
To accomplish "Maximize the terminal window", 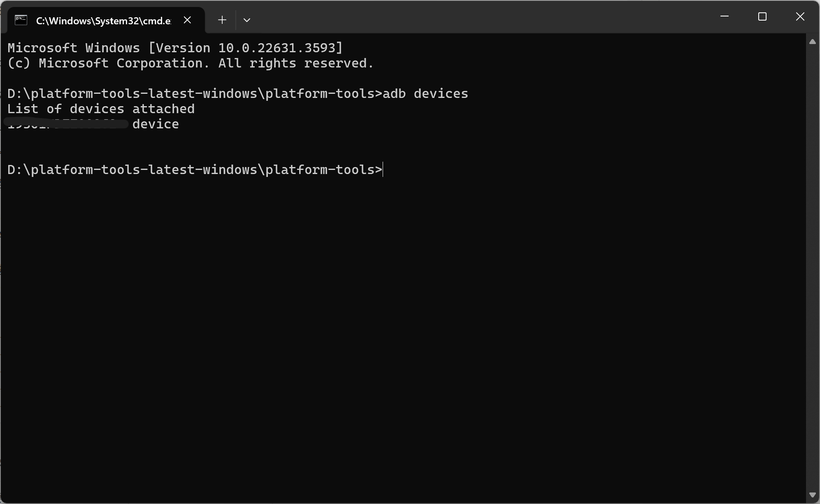I will point(762,16).
